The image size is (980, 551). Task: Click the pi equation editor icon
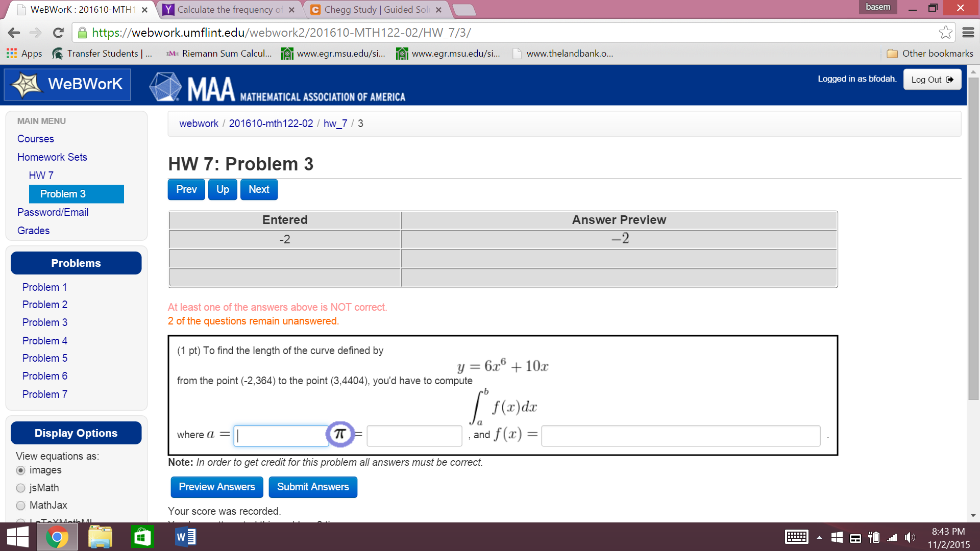[x=340, y=434]
